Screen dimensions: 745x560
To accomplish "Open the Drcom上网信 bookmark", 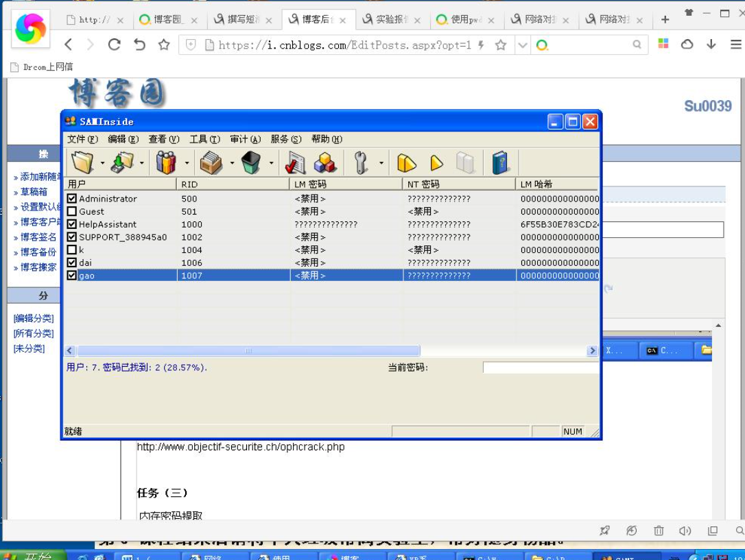I will (43, 67).
